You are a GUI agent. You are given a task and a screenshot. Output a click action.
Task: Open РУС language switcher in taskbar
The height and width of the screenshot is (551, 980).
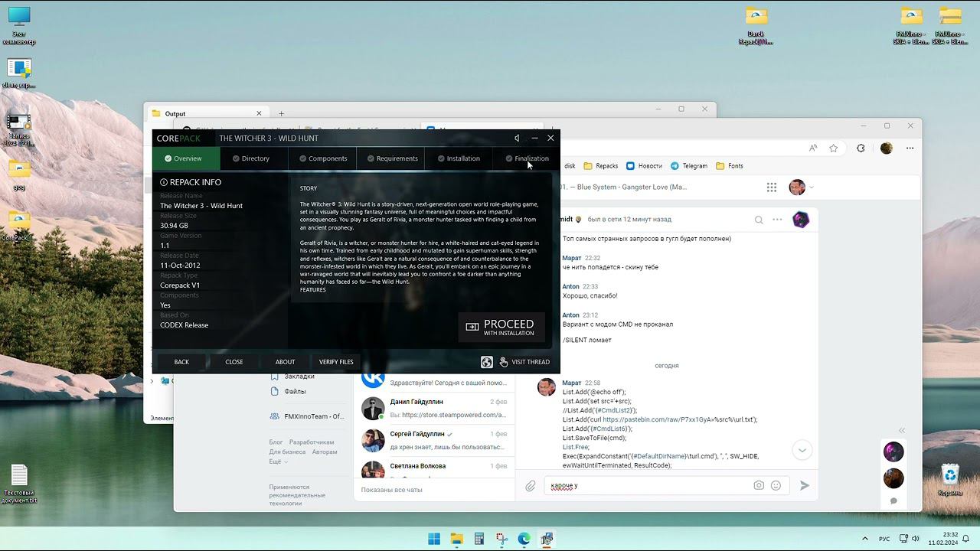(884, 539)
